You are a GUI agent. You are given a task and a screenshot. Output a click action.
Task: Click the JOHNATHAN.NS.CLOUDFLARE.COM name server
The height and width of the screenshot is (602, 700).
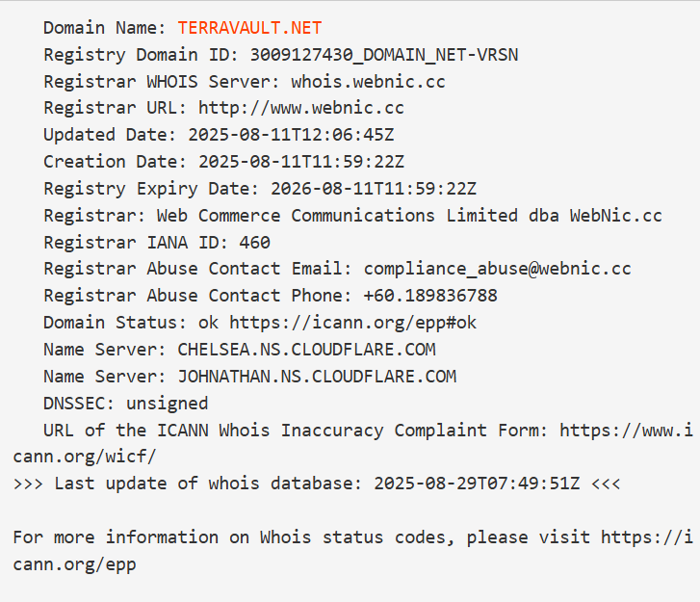(317, 377)
